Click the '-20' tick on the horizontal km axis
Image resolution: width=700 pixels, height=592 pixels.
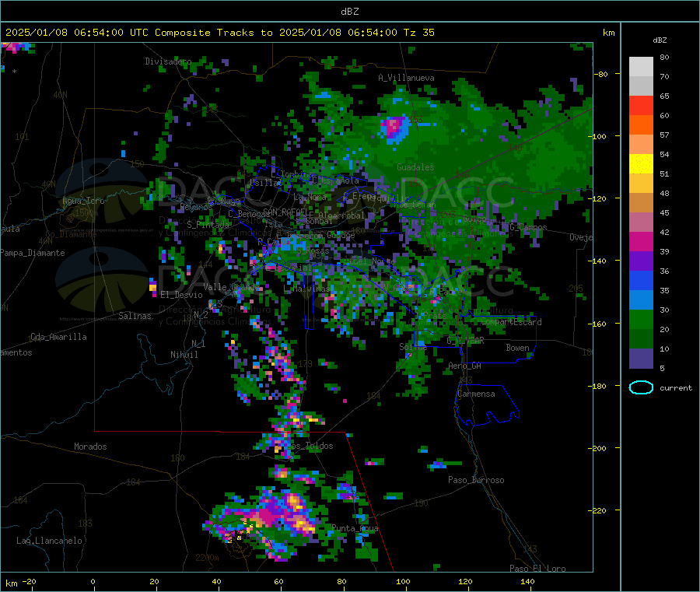tap(30, 581)
